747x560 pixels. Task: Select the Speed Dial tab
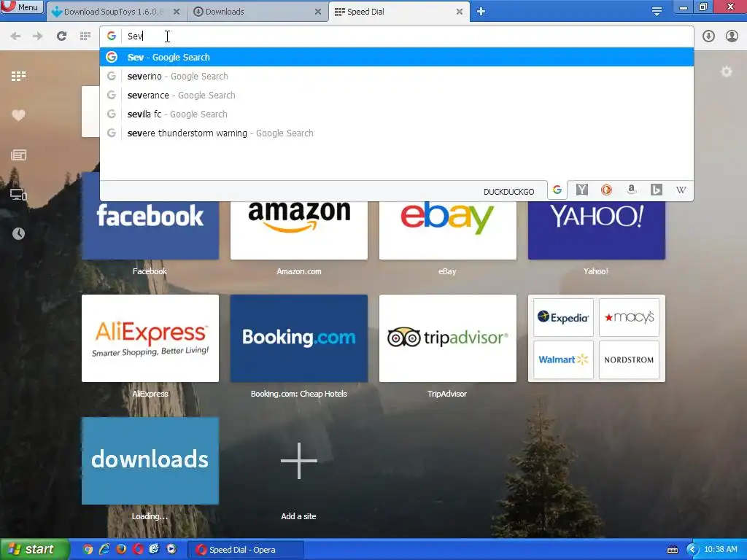[x=399, y=12]
